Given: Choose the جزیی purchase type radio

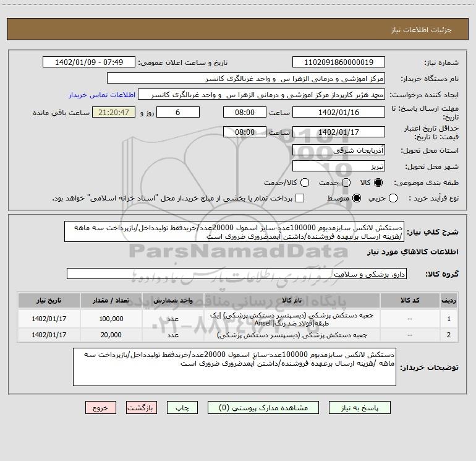Looking at the screenshot, I should point(393,198).
